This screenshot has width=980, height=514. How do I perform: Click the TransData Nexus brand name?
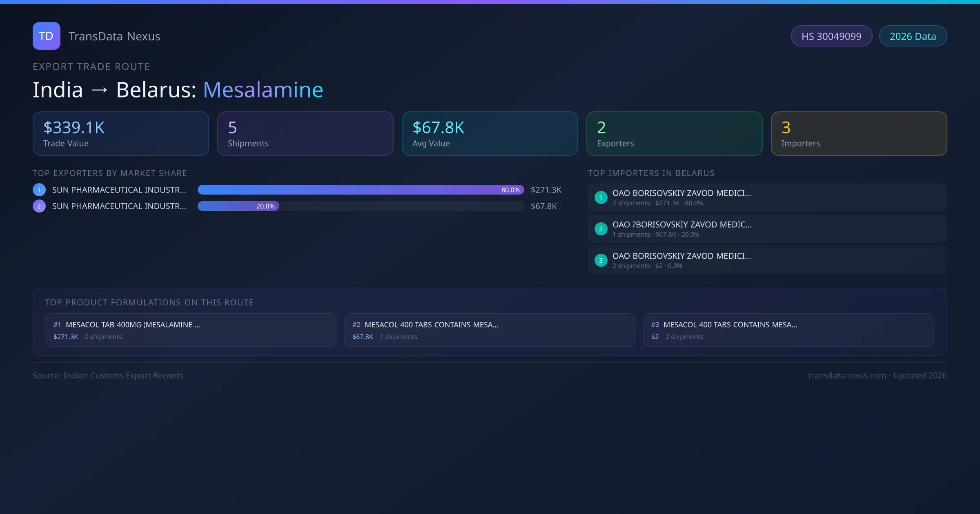[x=114, y=36]
